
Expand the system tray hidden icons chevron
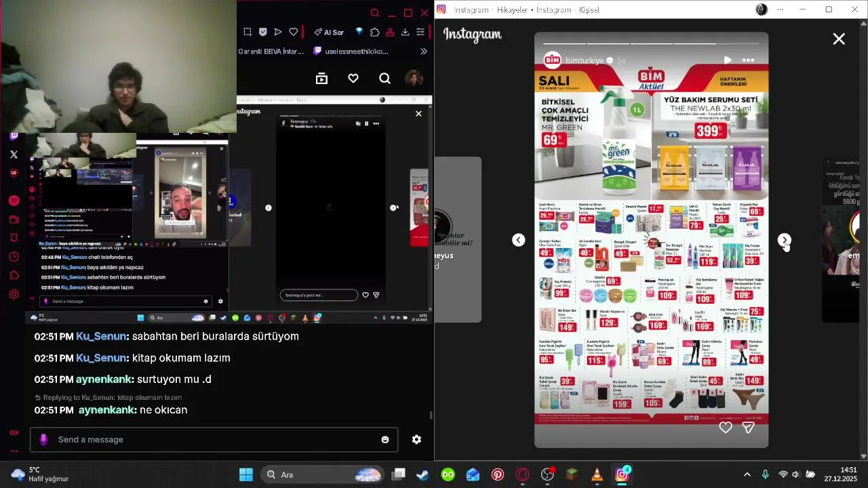pyautogui.click(x=747, y=474)
